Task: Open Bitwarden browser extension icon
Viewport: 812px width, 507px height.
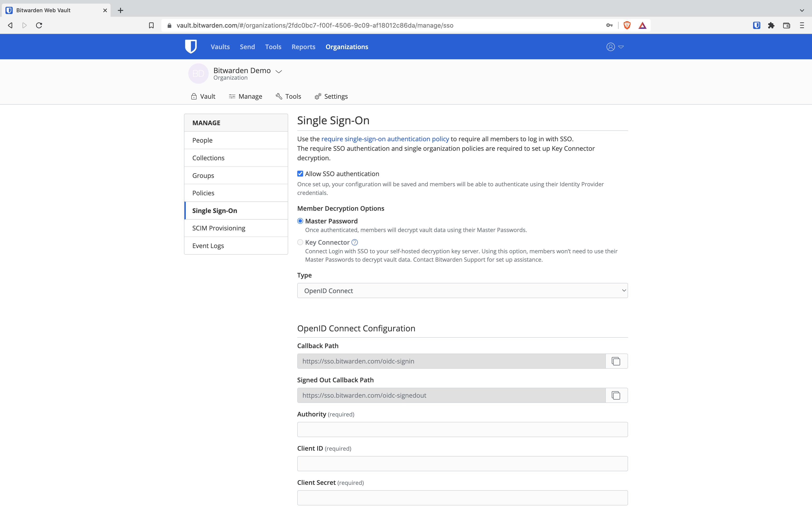Action: (x=756, y=25)
